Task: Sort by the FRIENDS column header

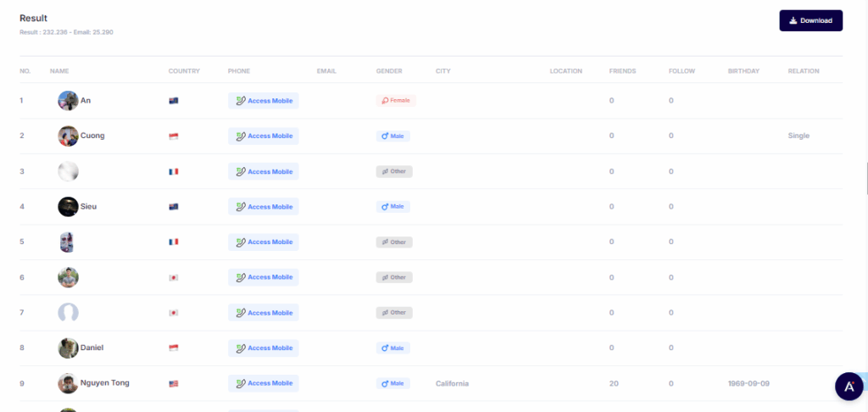Action: (x=622, y=71)
